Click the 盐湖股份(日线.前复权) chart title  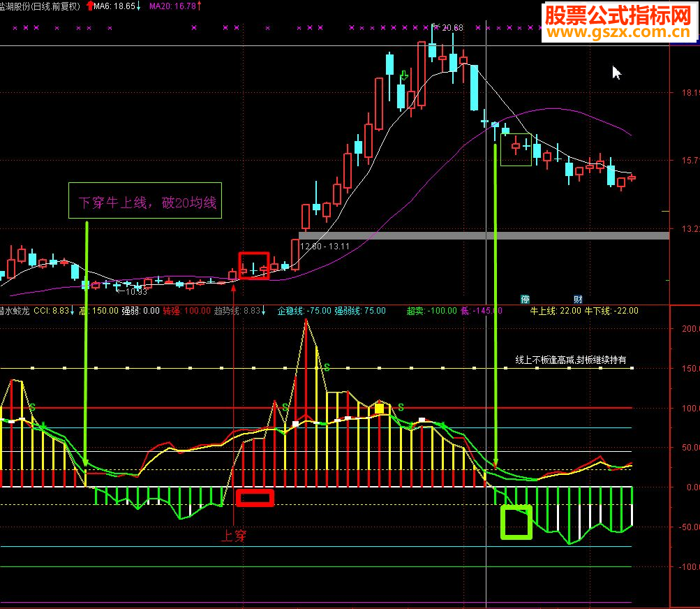coord(39,6)
